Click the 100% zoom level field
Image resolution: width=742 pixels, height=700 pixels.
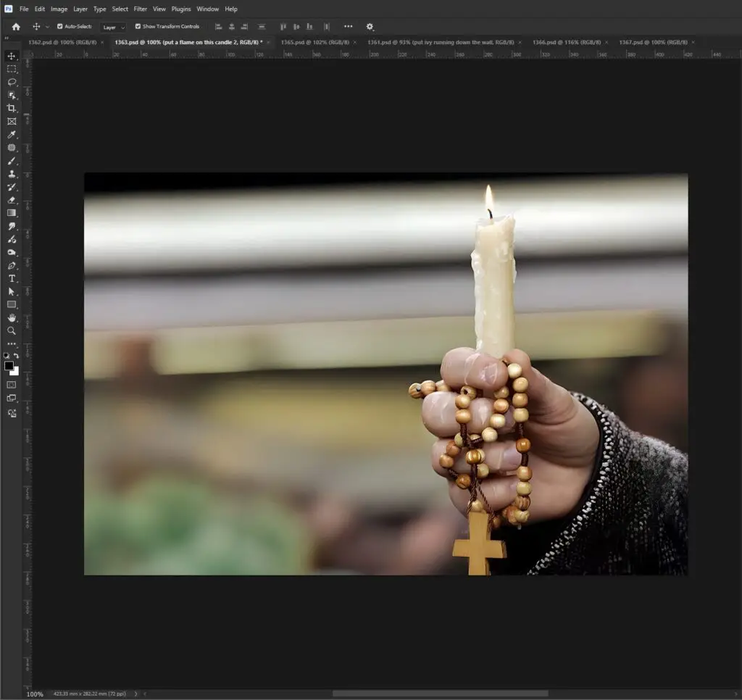pyautogui.click(x=35, y=693)
